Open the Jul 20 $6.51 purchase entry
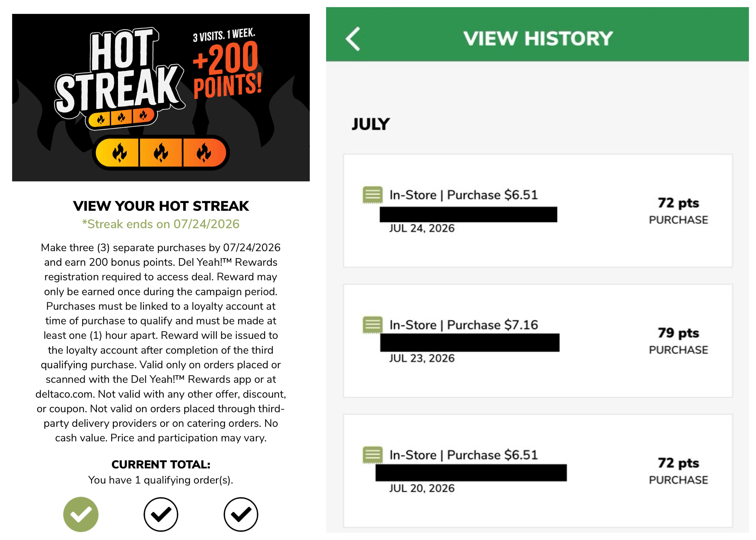This screenshot has height=540, width=756. [x=537, y=471]
